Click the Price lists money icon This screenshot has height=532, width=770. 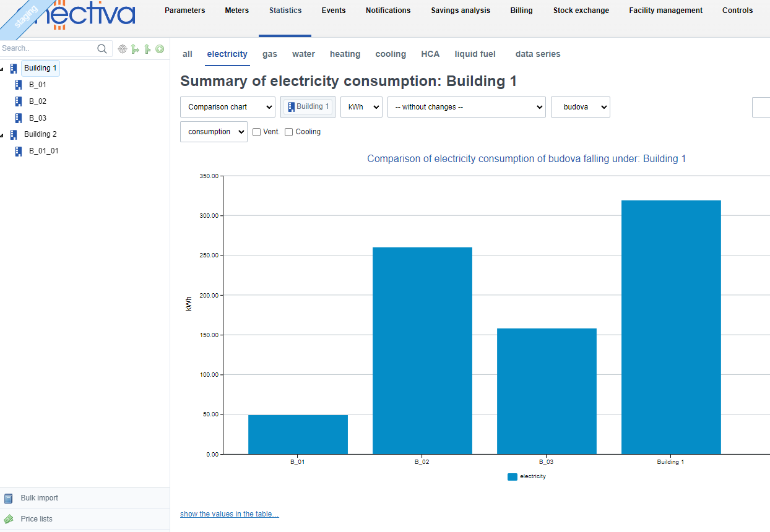click(x=9, y=519)
